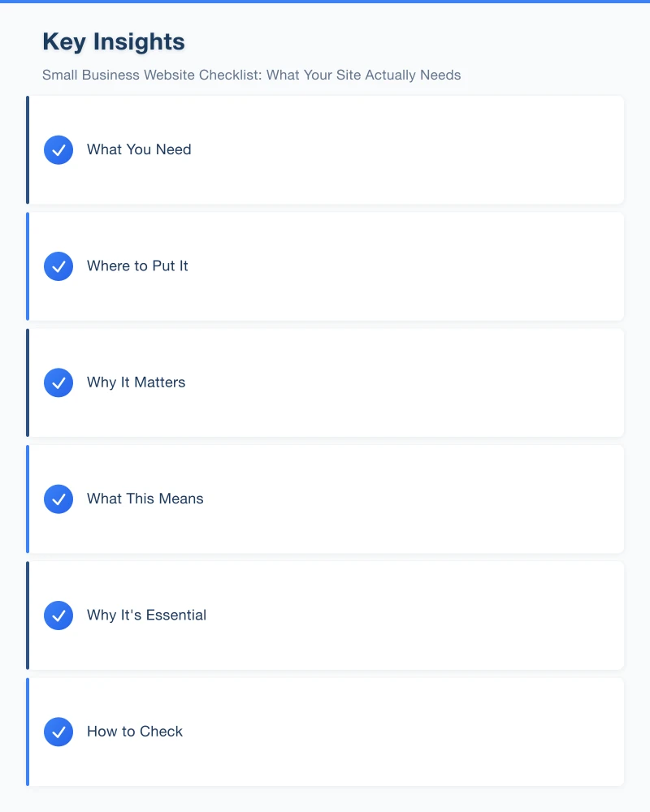Select the Where to Put It text
650x812 pixels.
[x=137, y=266]
